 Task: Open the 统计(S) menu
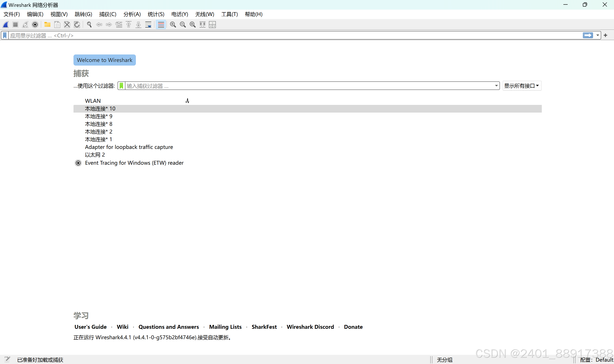tap(156, 14)
